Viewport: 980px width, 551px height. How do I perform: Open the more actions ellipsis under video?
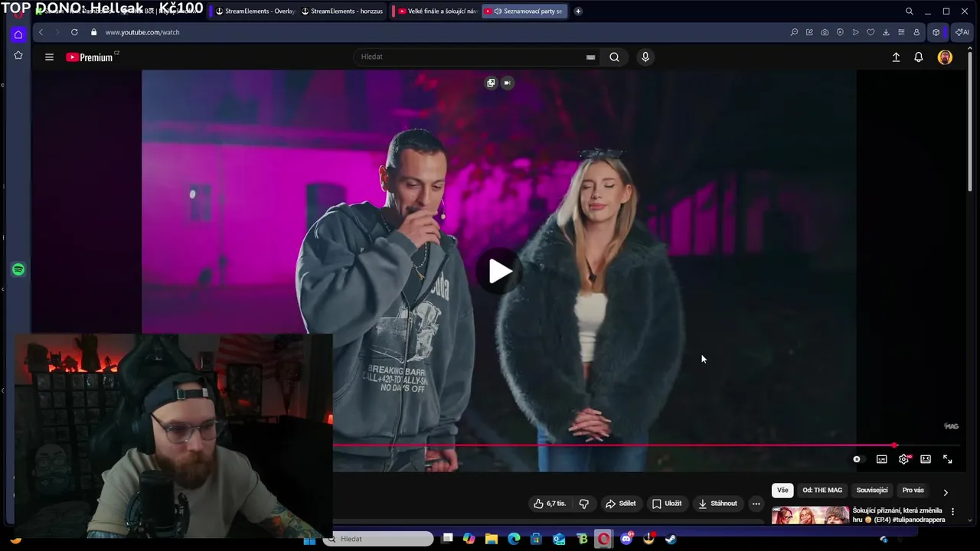point(756,504)
